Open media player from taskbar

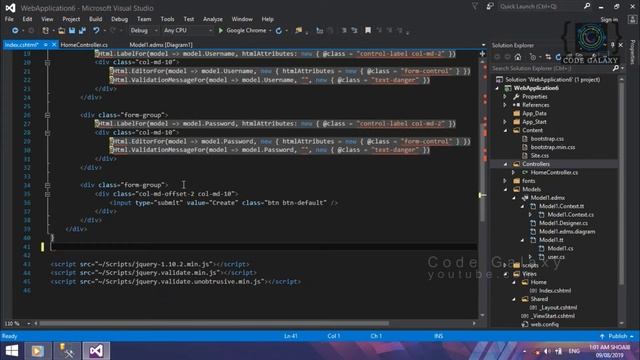pos(38,351)
